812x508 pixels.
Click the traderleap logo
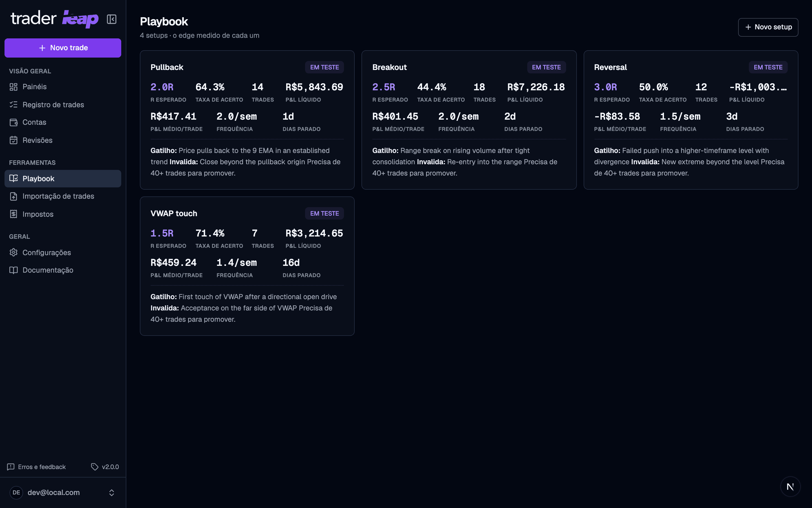pyautogui.click(x=54, y=19)
